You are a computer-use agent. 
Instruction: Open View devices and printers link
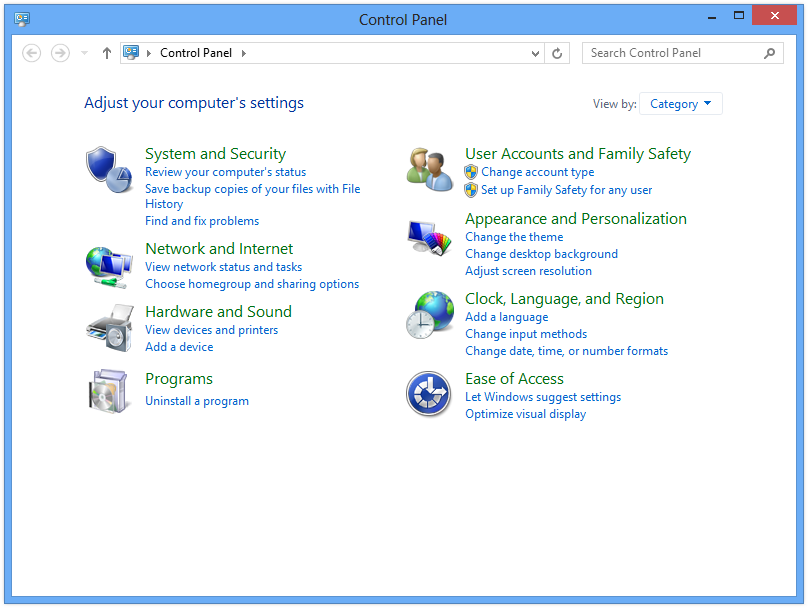[211, 330]
